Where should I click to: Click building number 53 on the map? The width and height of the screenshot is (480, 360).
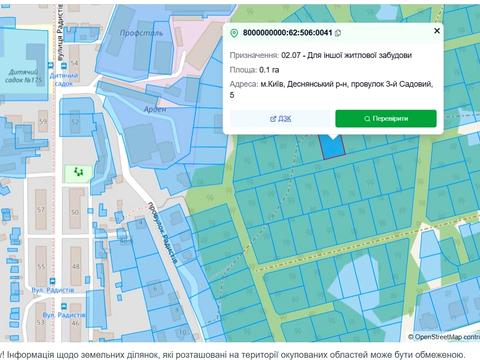pyautogui.click(x=40, y=322)
